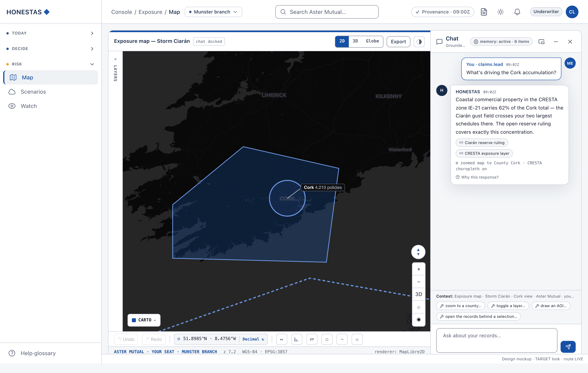
Task: Expand the DECIDE section
Action: (x=50, y=49)
